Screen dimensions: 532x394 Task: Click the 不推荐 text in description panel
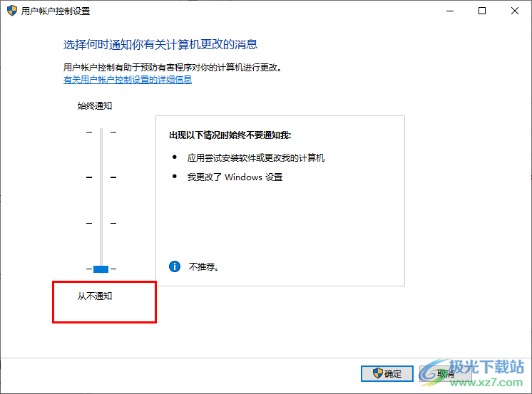[x=203, y=267]
